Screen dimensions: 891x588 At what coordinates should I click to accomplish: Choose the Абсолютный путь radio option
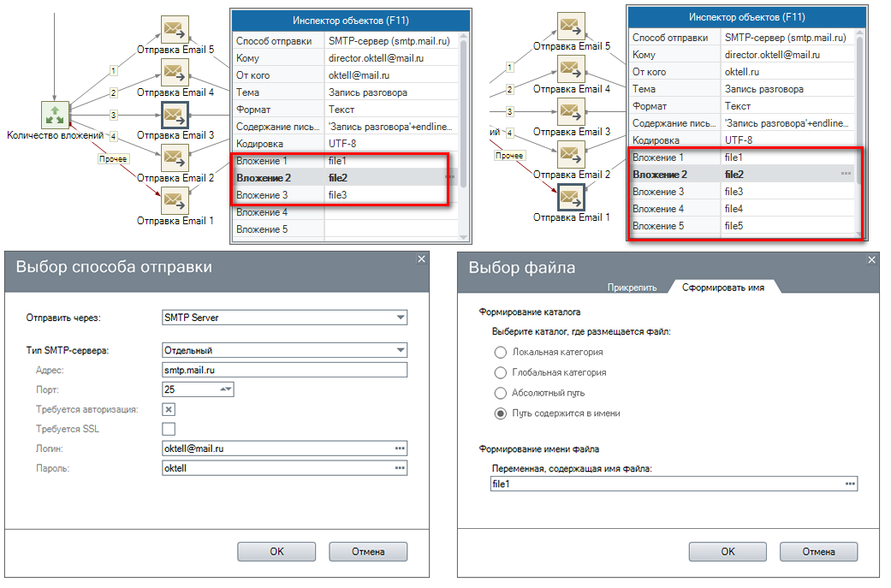[501, 393]
